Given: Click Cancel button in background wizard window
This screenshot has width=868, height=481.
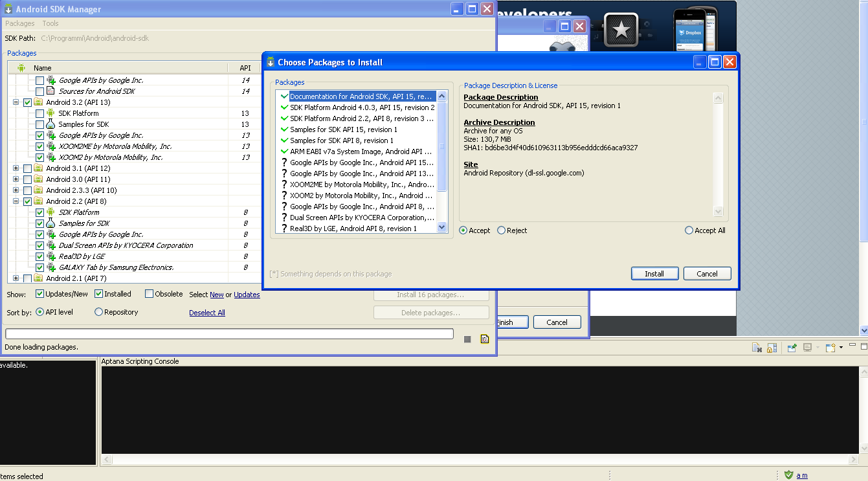Looking at the screenshot, I should (x=557, y=322).
